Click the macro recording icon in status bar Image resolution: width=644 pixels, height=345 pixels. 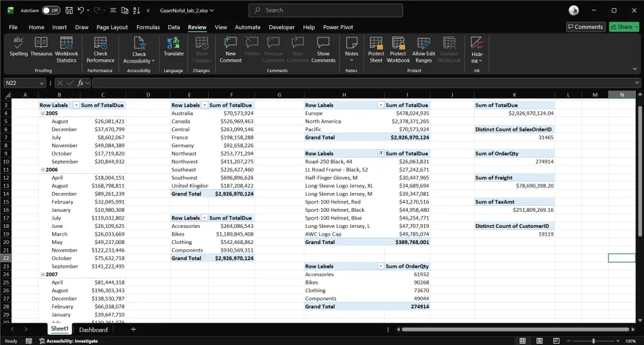29,341
